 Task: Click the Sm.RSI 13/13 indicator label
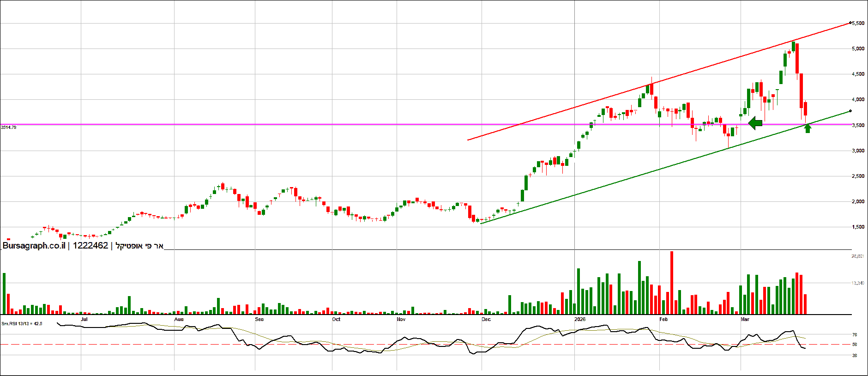(x=22, y=324)
